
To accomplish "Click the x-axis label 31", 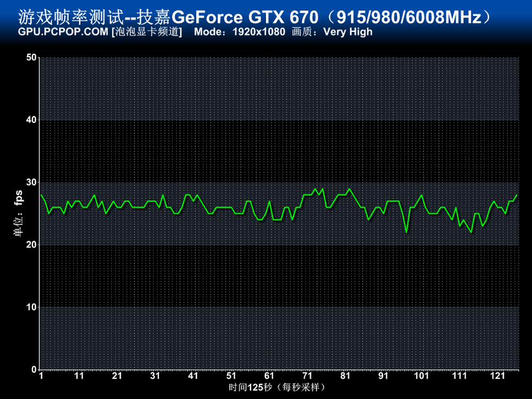I will (x=155, y=376).
